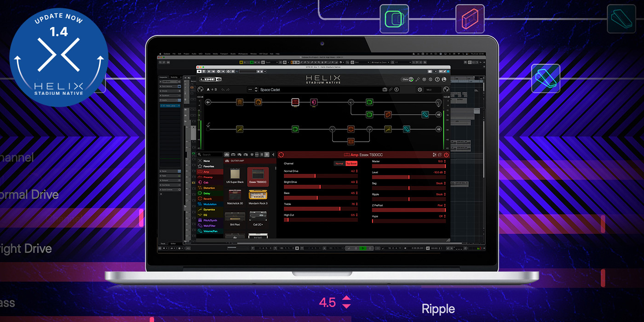Click the Favorites star icon
This screenshot has height=322, width=644.
[200, 167]
